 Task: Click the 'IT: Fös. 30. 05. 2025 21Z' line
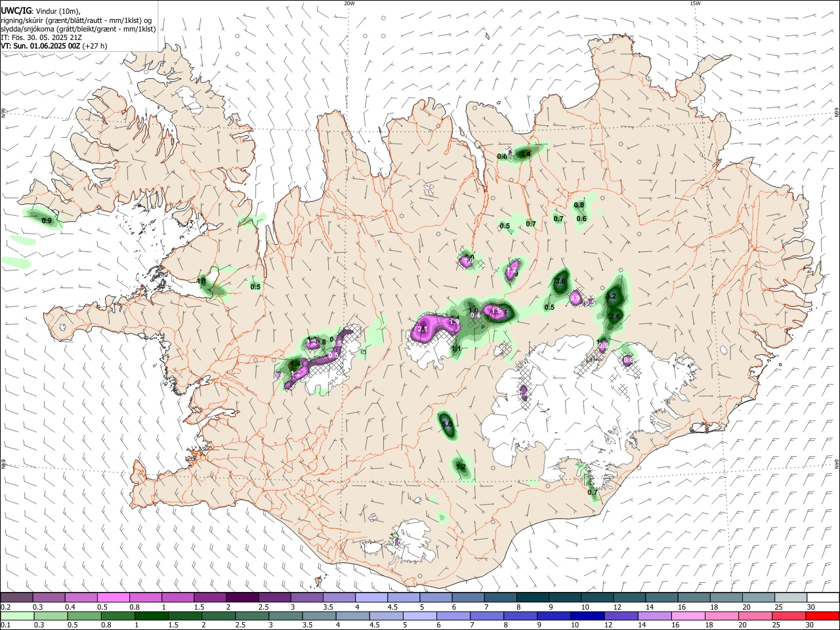click(x=41, y=37)
